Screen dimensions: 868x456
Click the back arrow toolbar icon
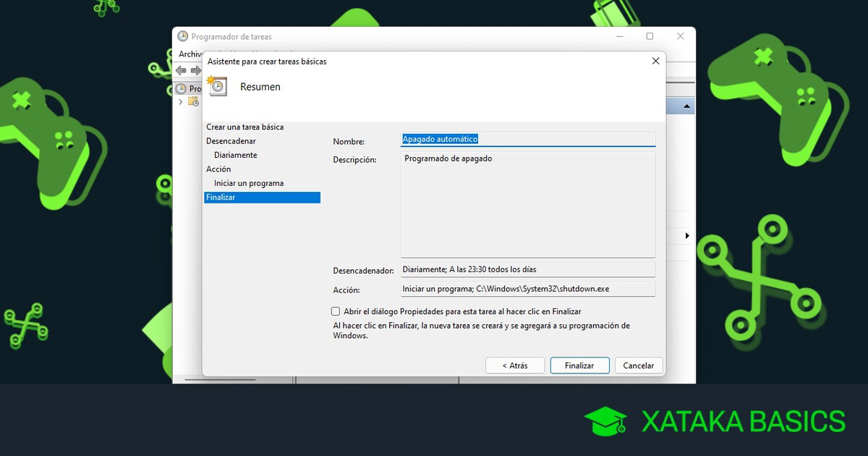click(x=181, y=70)
